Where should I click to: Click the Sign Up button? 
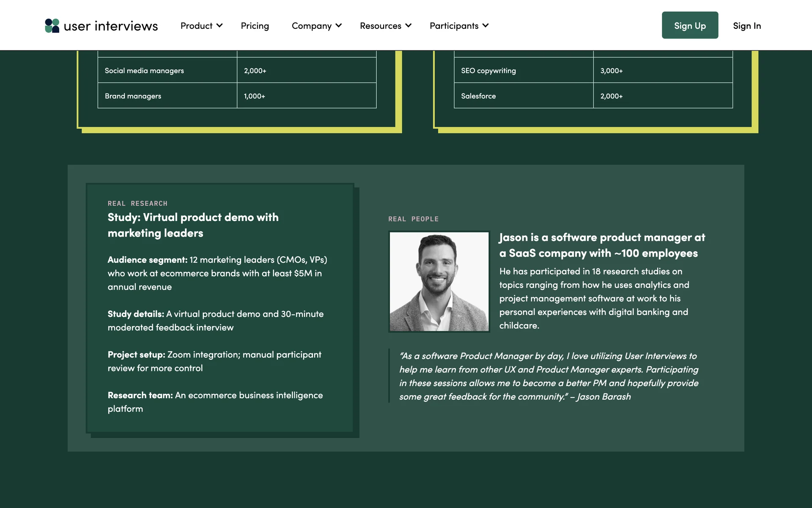(690, 25)
